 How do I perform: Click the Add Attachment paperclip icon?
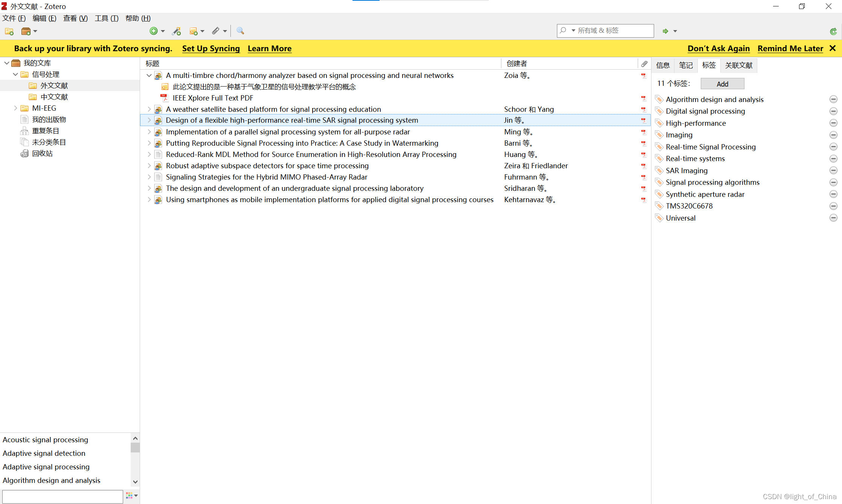(x=215, y=31)
